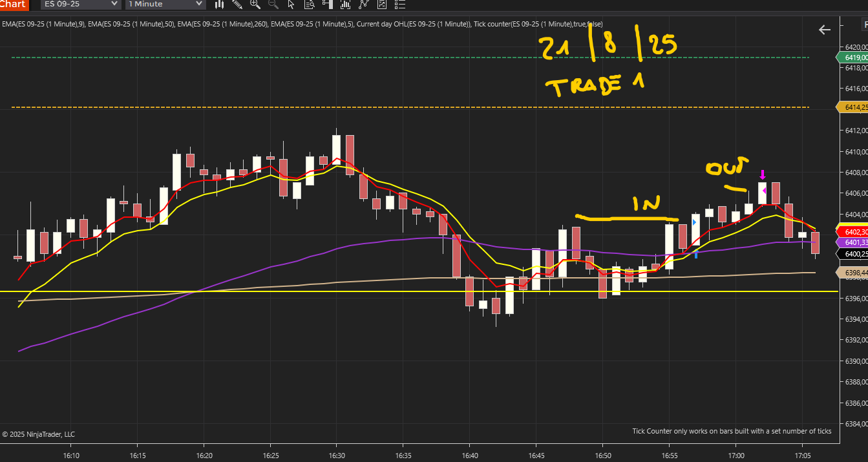Click the orange Chart tab label
The image size is (868, 462).
point(14,4)
